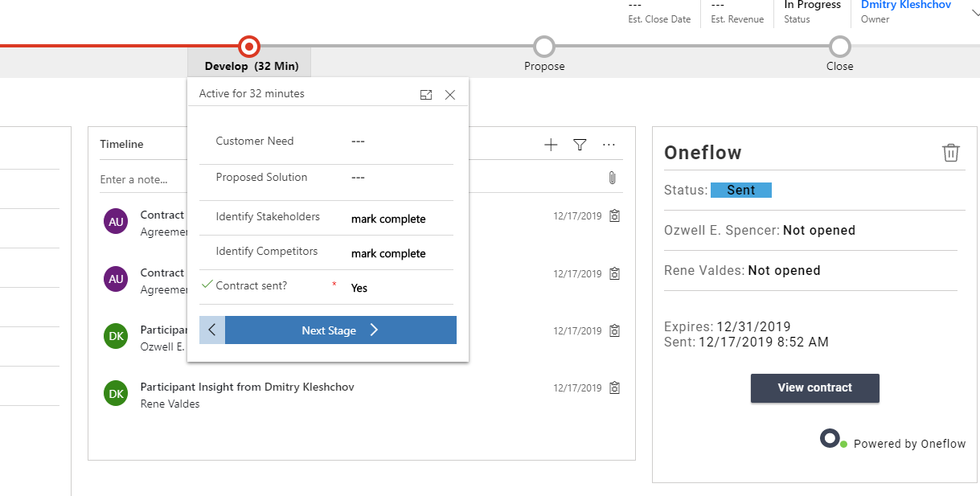Image resolution: width=980 pixels, height=496 pixels.
Task: Click the Est. Close Date header field
Action: tap(659, 11)
